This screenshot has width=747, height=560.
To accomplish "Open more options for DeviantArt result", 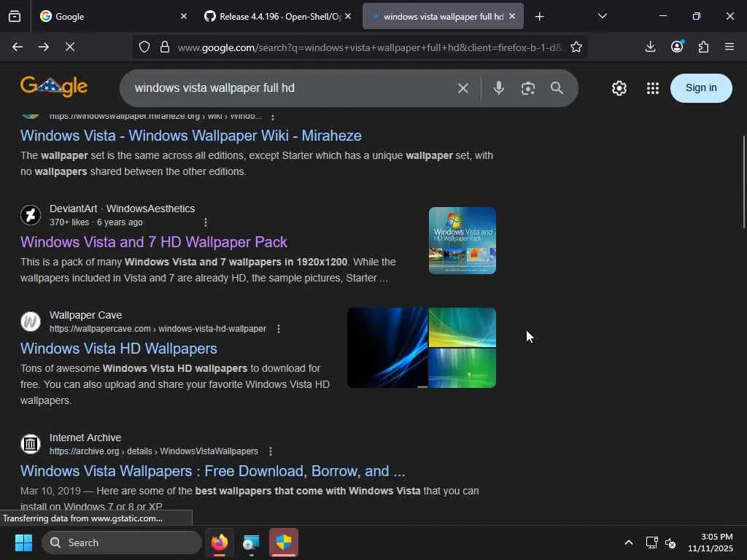I will pos(205,222).
